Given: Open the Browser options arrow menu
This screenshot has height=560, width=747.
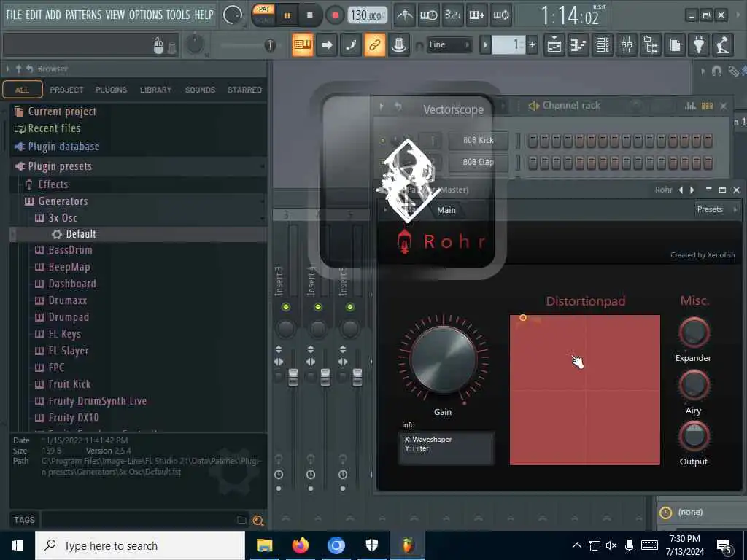Looking at the screenshot, I should pos(7,69).
